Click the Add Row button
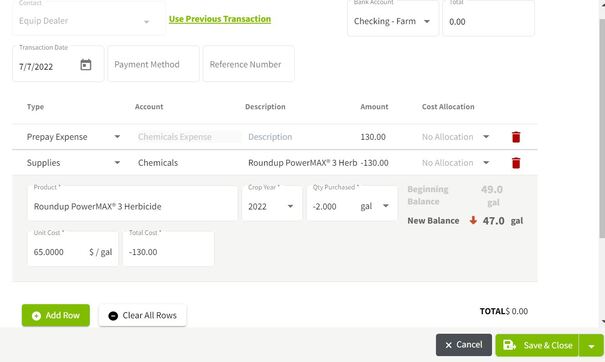This screenshot has height=362, width=605. pos(56,315)
